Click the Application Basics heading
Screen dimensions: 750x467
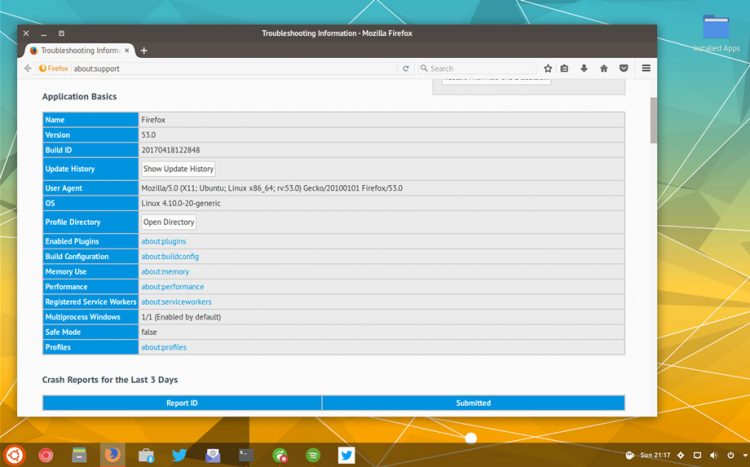pyautogui.click(x=79, y=97)
